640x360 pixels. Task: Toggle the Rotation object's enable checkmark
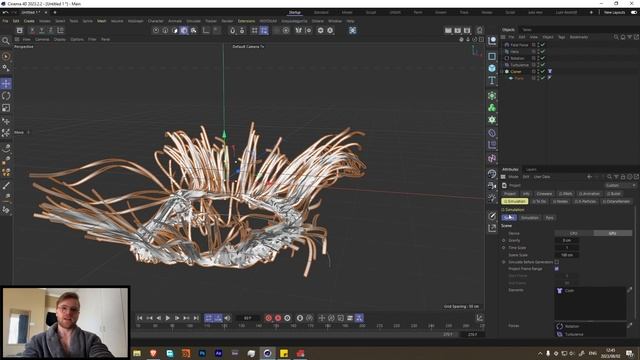tap(542, 58)
